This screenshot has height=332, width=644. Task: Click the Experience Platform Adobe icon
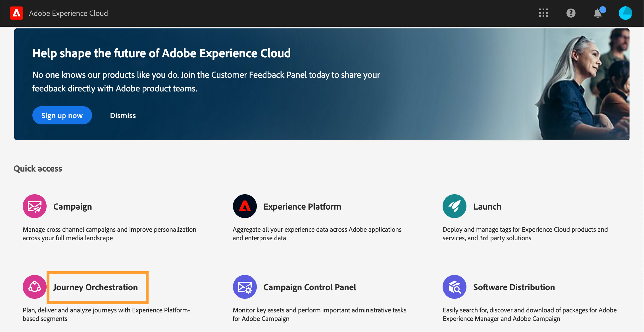point(245,206)
